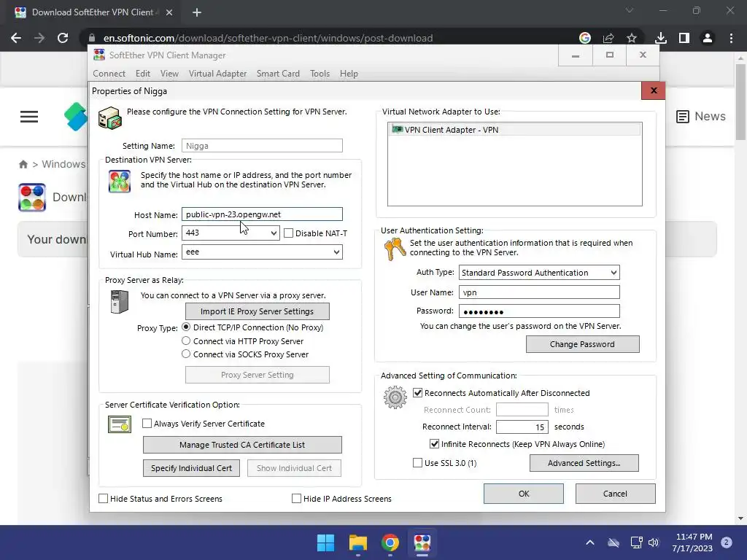Viewport: 747px width, 560px height.
Task: Toggle Infinite Reconnects checkbox
Action: pos(434,444)
